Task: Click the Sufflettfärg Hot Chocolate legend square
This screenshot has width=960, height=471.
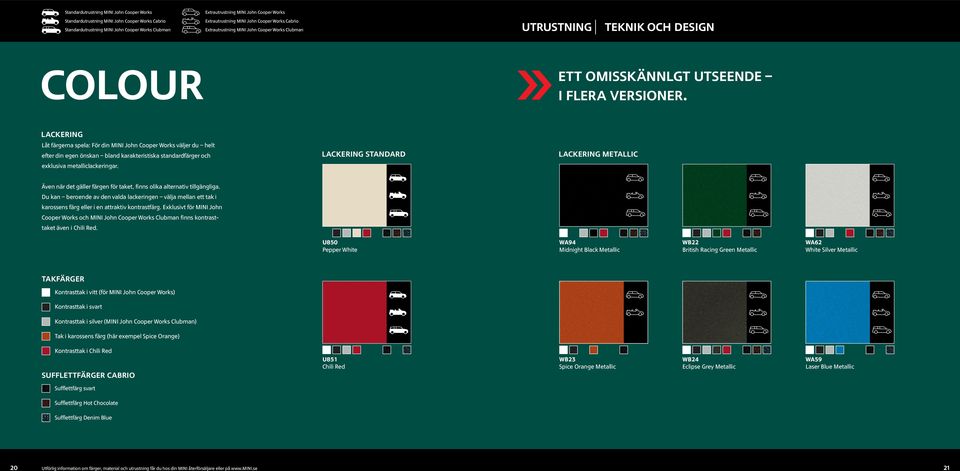Action: (x=46, y=404)
